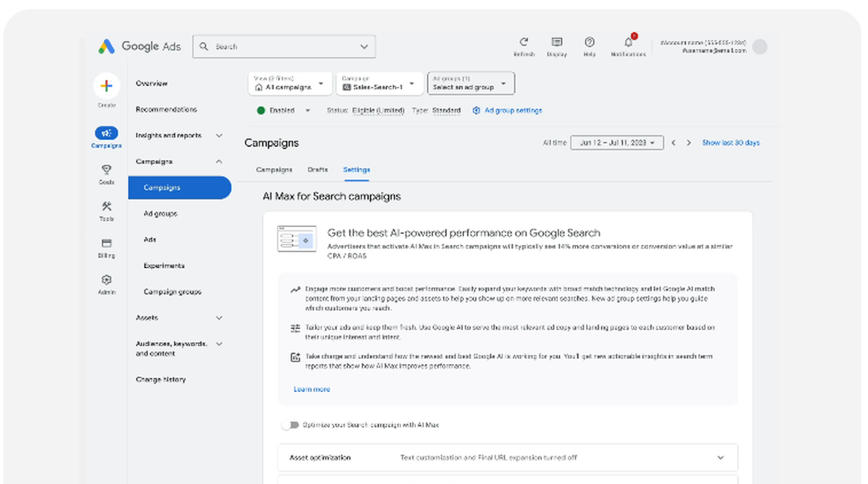Select the Campaigns megaphone icon in the sidebar
The width and height of the screenshot is (868, 484).
[106, 133]
